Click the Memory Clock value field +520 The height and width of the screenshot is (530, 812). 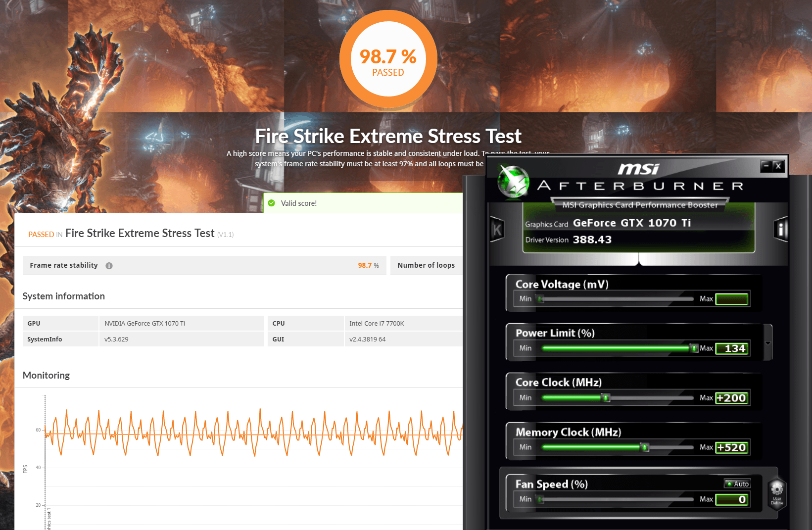pyautogui.click(x=732, y=447)
